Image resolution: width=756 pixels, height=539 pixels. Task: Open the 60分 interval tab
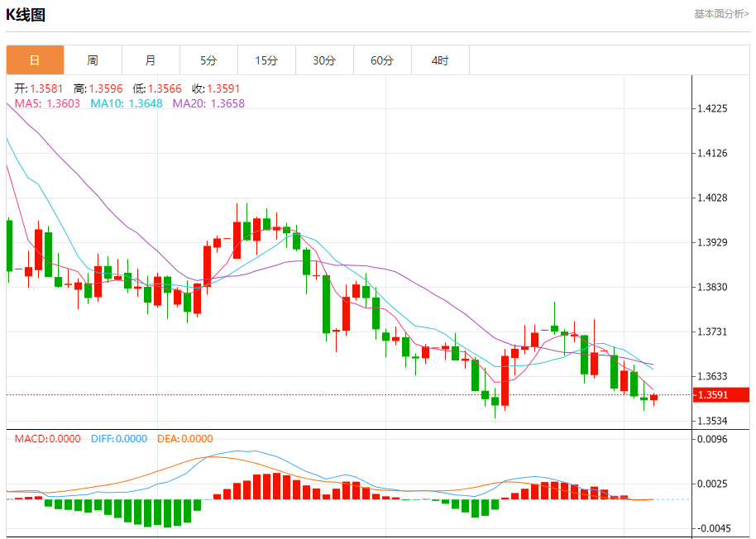click(x=382, y=60)
